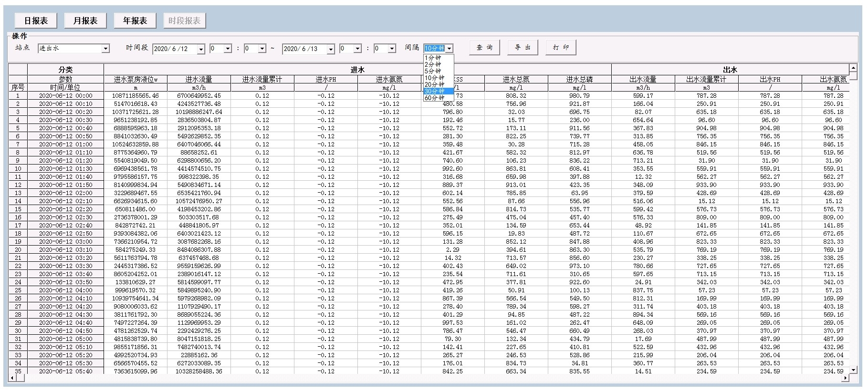Collapse the 间隔 interval combo box arrow

[x=449, y=49]
